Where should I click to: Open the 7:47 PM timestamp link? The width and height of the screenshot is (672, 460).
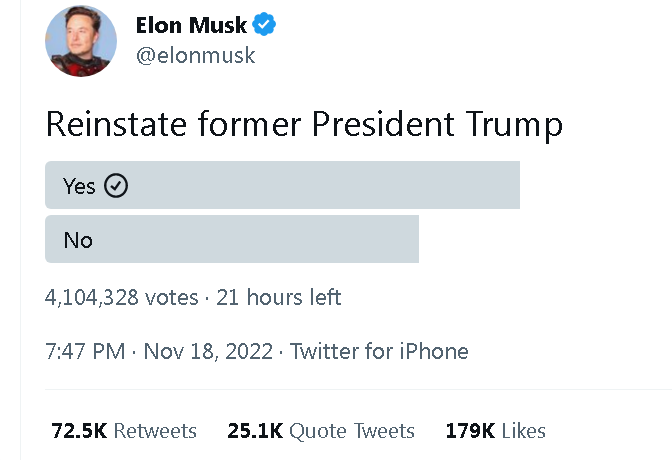click(85, 351)
